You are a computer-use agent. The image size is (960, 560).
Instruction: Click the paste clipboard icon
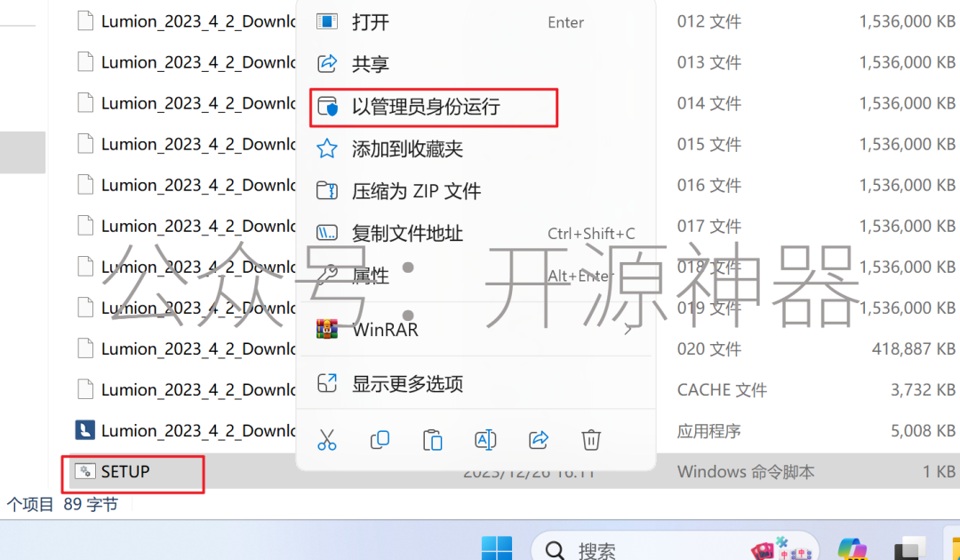pos(433,439)
